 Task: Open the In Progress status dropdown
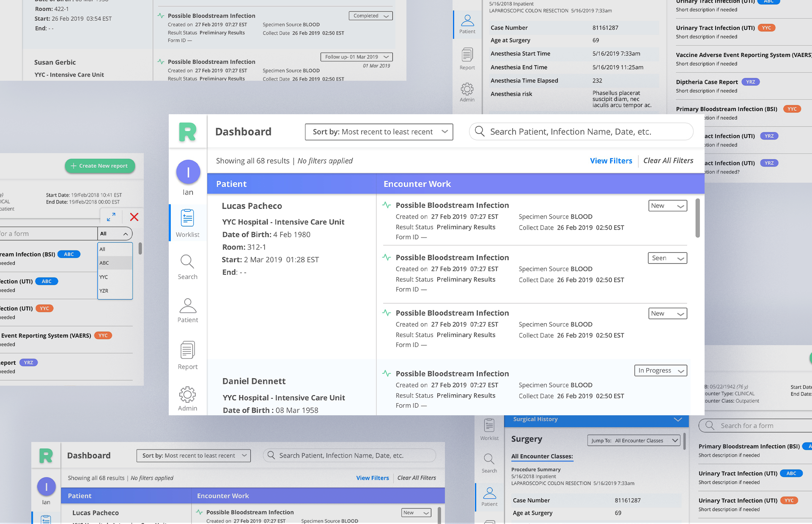pos(661,370)
